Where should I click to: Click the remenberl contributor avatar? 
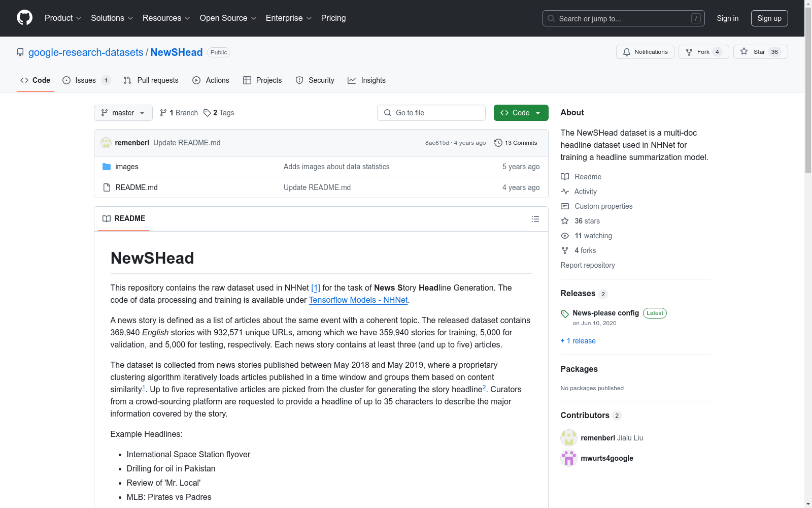click(x=569, y=438)
